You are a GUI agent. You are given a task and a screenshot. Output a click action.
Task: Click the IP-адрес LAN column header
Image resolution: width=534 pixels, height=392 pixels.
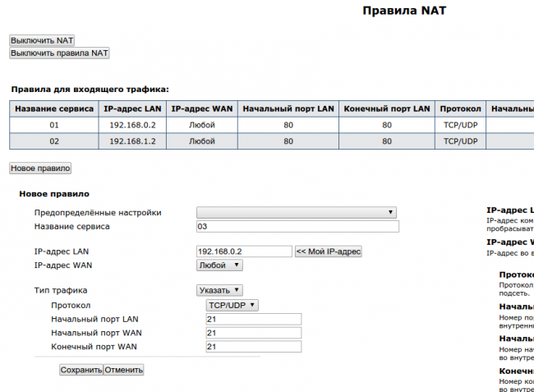tap(132, 109)
